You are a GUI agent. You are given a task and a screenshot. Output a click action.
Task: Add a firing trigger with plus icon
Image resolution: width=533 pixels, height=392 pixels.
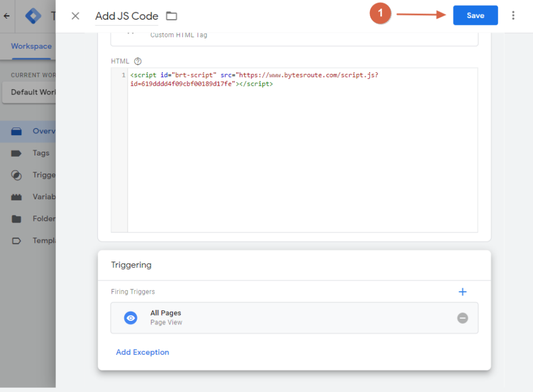point(463,292)
